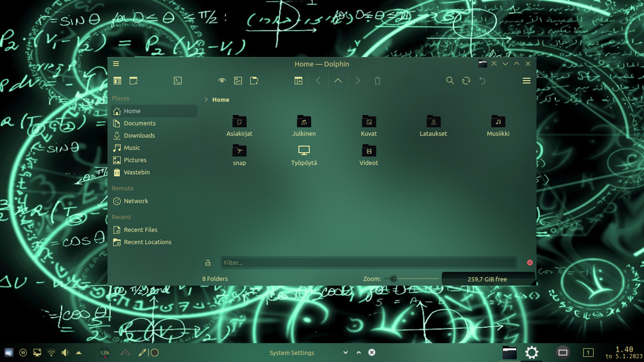The image size is (644, 362).
Task: Create a new folder with toolbar icon
Action: tap(254, 81)
